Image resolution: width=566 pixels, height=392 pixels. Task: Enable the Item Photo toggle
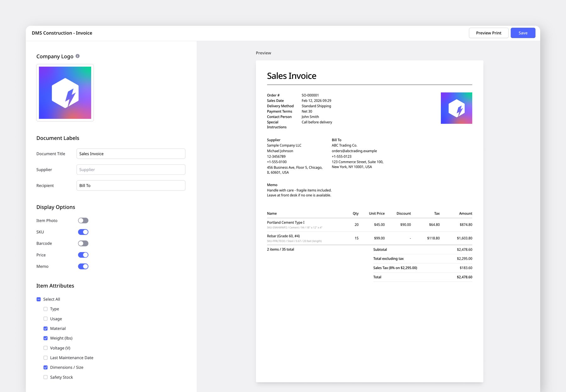(x=83, y=221)
